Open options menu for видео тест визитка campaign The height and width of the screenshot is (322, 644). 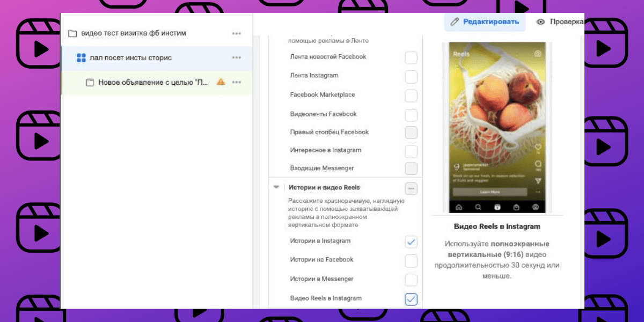pos(237,33)
